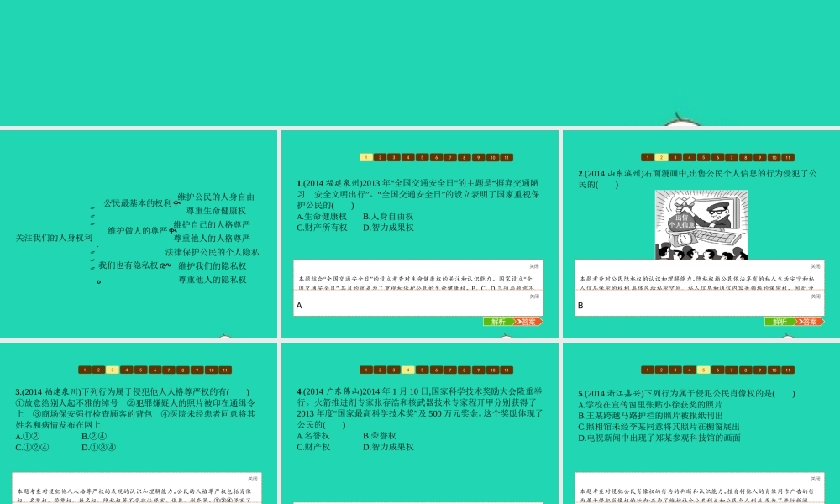Select number tab 1 on question 3 slide
The height and width of the screenshot is (504, 840).
85,370
